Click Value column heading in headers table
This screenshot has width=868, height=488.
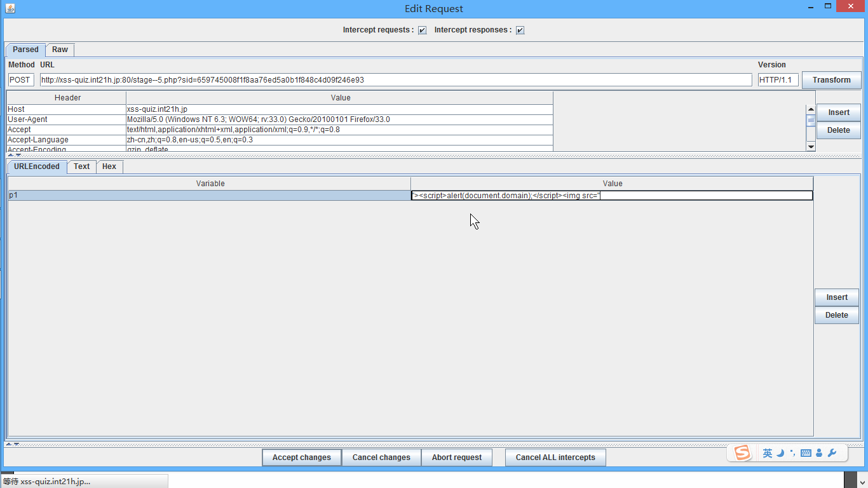(341, 98)
